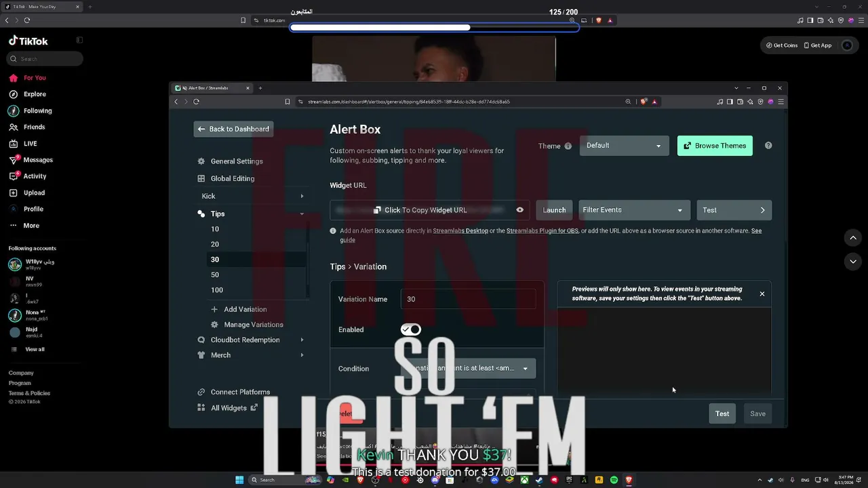Open TikTok Following feed

coord(37,110)
